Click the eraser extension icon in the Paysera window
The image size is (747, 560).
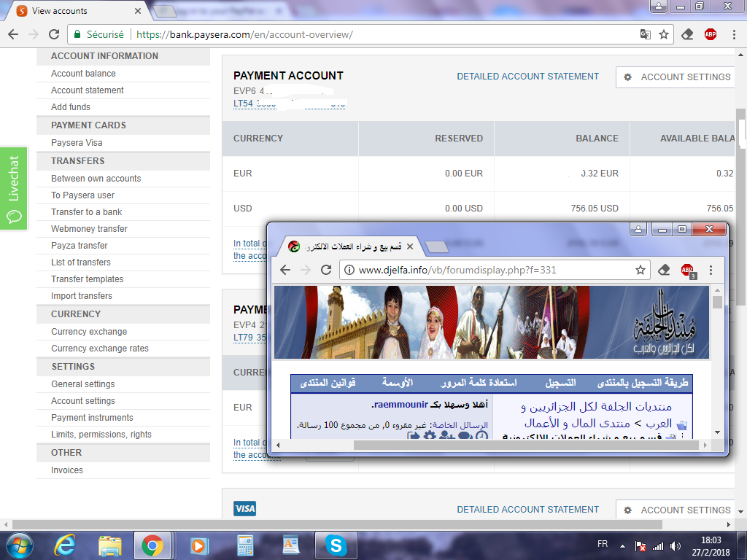coord(687,34)
